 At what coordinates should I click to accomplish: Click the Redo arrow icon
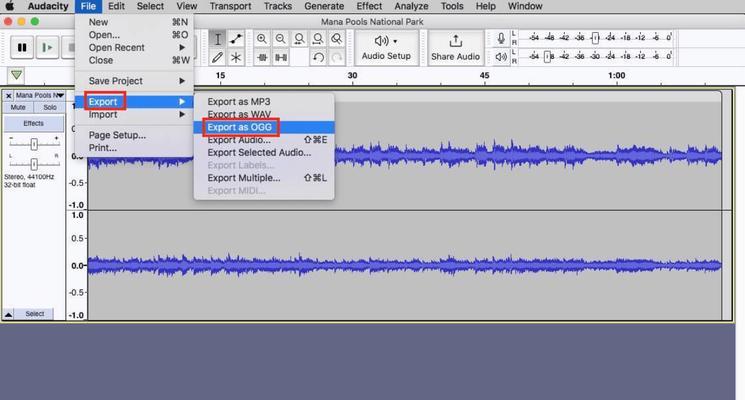coord(336,57)
